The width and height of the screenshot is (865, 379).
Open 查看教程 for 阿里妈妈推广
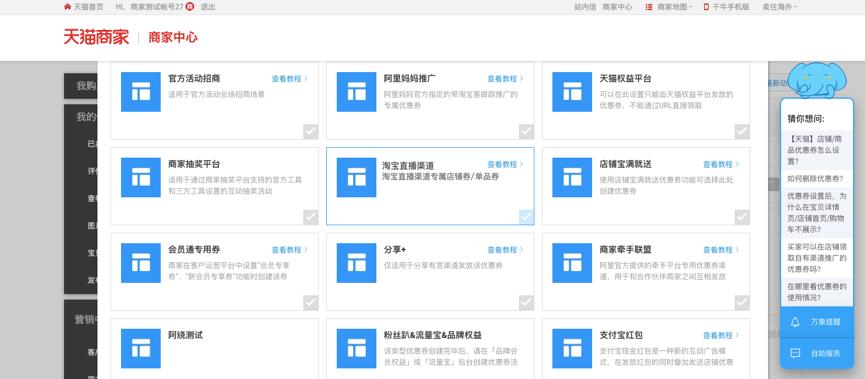[x=505, y=78]
